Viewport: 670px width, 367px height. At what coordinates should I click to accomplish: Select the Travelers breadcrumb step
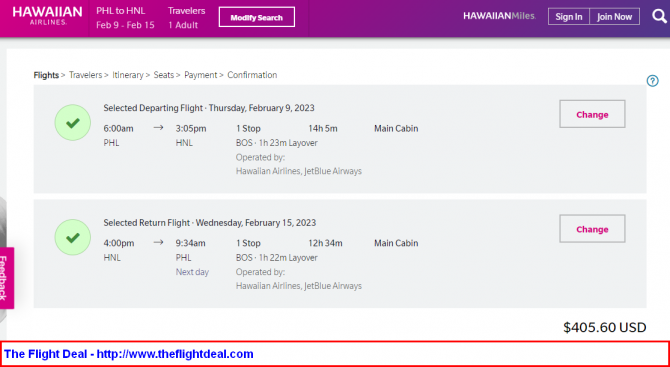coord(85,75)
